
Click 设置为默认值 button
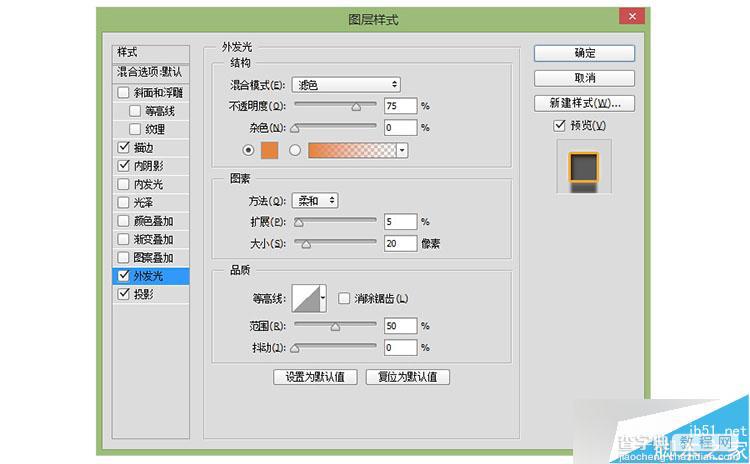click(315, 377)
